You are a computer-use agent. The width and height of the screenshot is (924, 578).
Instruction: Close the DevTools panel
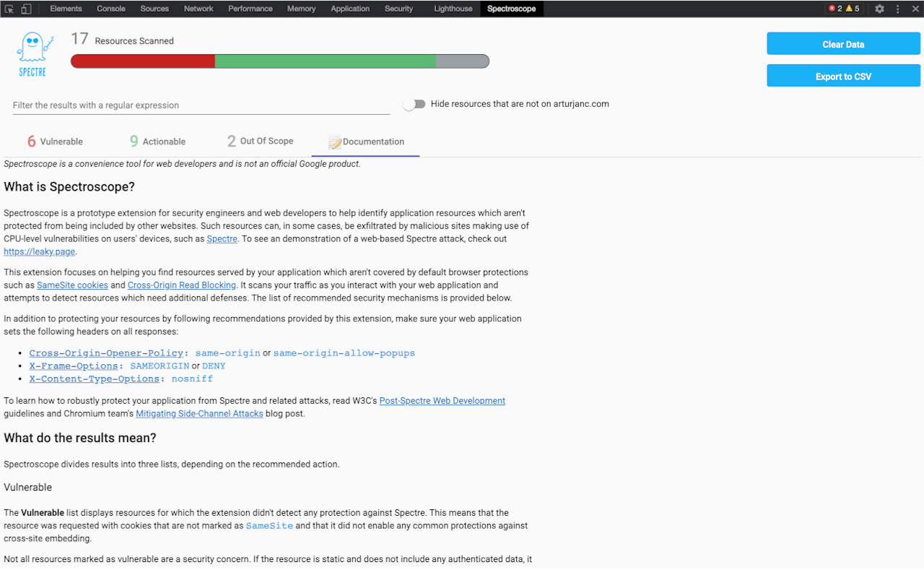[915, 9]
